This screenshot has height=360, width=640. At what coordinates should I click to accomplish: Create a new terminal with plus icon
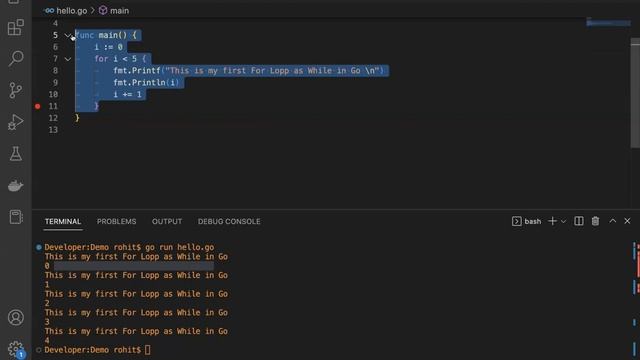click(x=552, y=221)
